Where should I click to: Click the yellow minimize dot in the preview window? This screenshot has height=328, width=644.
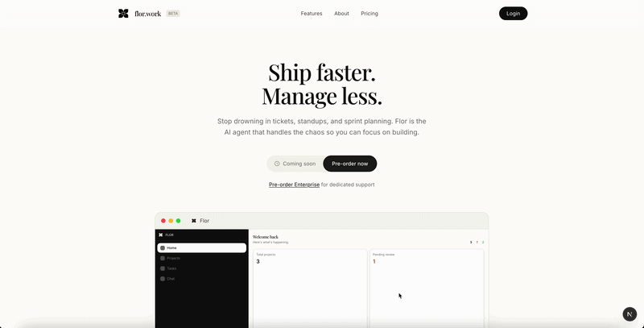point(171,221)
